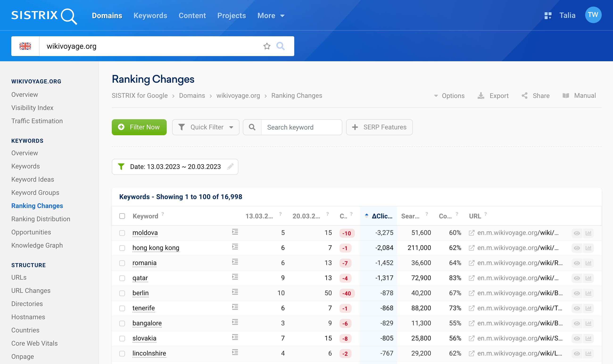Expand the Keywords section in sidebar
613x364 pixels.
pos(27,140)
